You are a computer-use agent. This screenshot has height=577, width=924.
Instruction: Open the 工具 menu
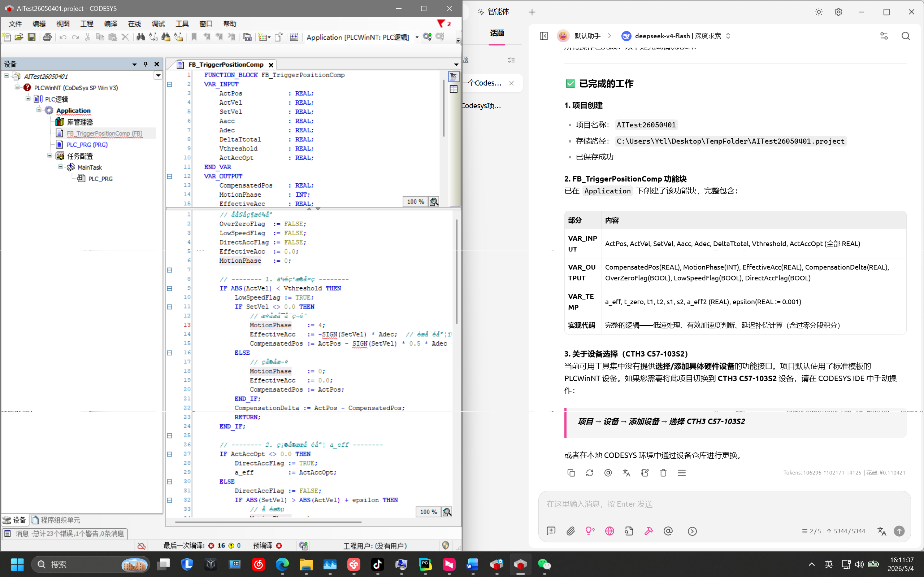coord(182,24)
